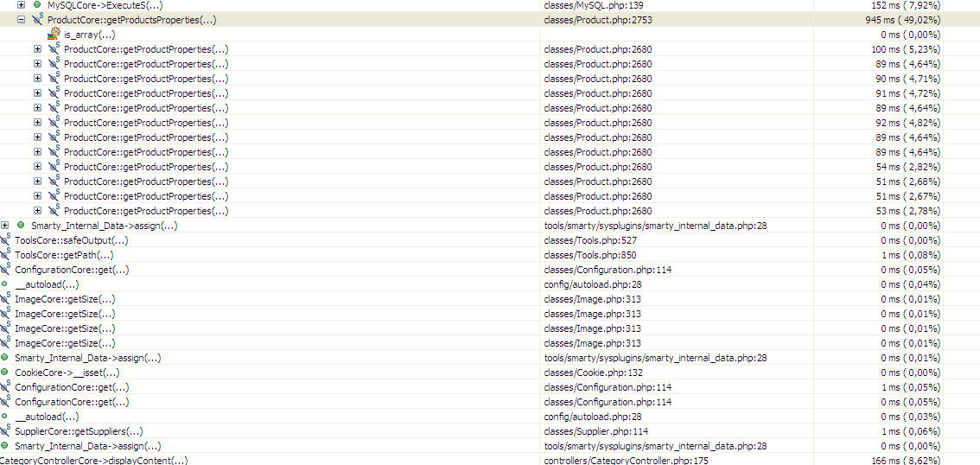Click the 91 ms ( 4,72%) time cell
This screenshot has width=980, height=465.
(909, 93)
